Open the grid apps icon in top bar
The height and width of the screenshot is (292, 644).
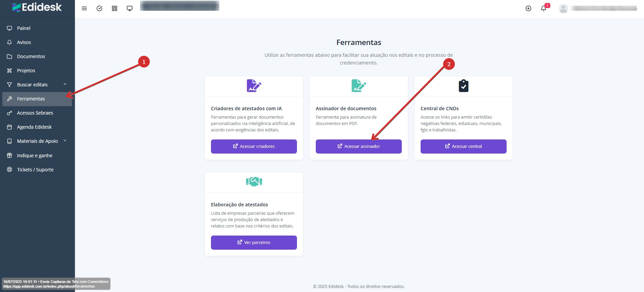pos(115,8)
